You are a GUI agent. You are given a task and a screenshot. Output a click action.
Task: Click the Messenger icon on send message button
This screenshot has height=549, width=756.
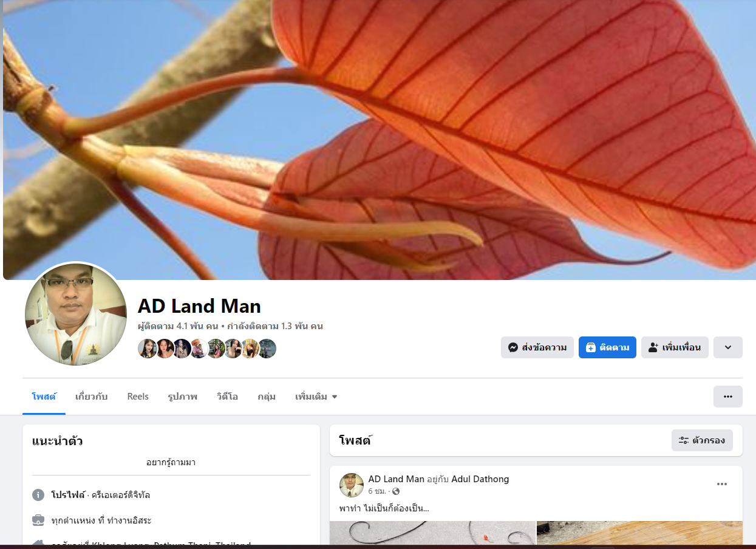[x=513, y=347]
